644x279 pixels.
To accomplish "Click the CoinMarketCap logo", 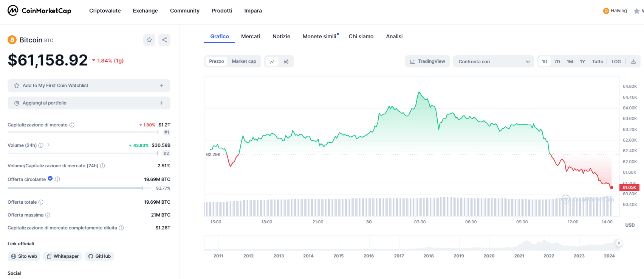I will pos(39,11).
